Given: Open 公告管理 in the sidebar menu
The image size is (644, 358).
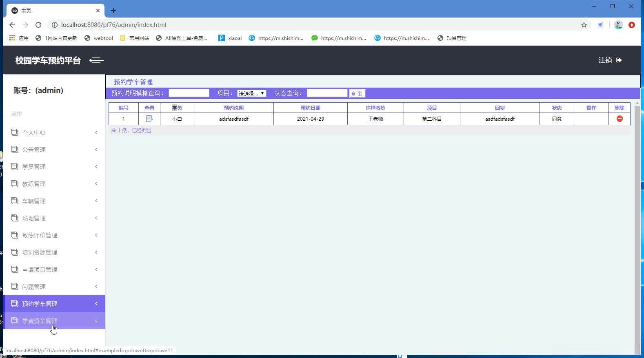Looking at the screenshot, I should coord(54,150).
